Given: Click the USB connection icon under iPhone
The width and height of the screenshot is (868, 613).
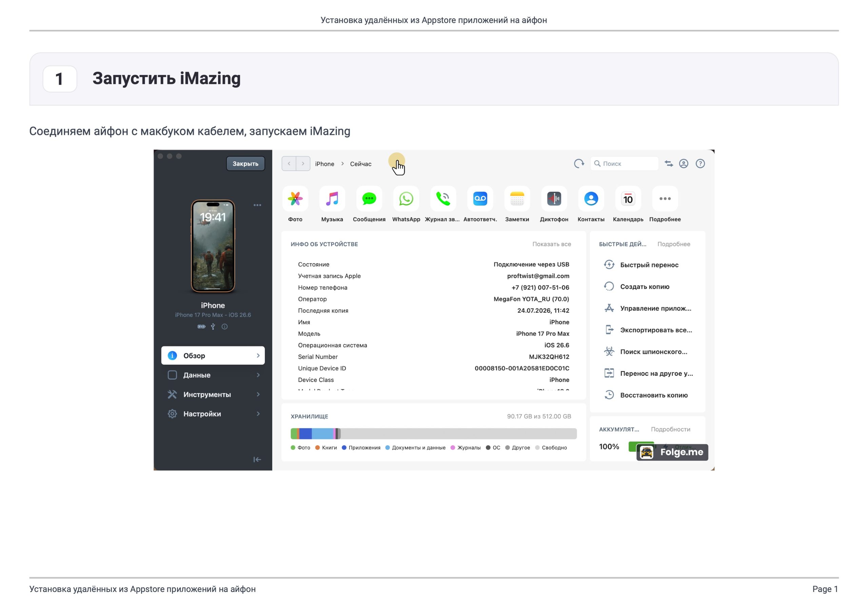Looking at the screenshot, I should click(213, 327).
